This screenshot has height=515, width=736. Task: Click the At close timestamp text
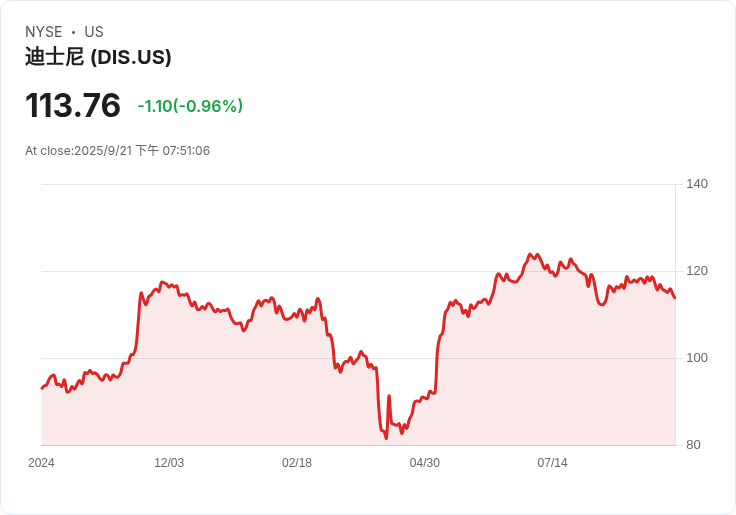(117, 151)
